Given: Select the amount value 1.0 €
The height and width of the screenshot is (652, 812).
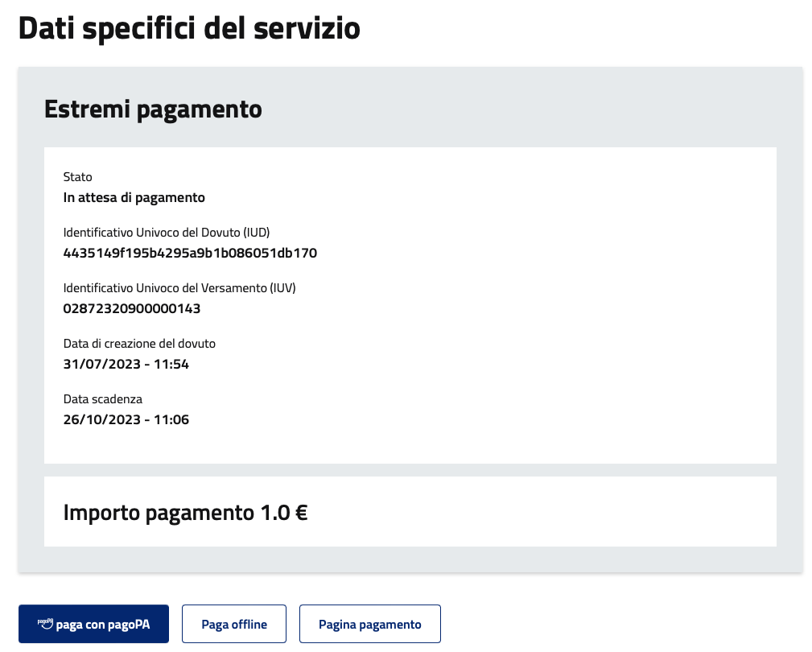Looking at the screenshot, I should (284, 512).
